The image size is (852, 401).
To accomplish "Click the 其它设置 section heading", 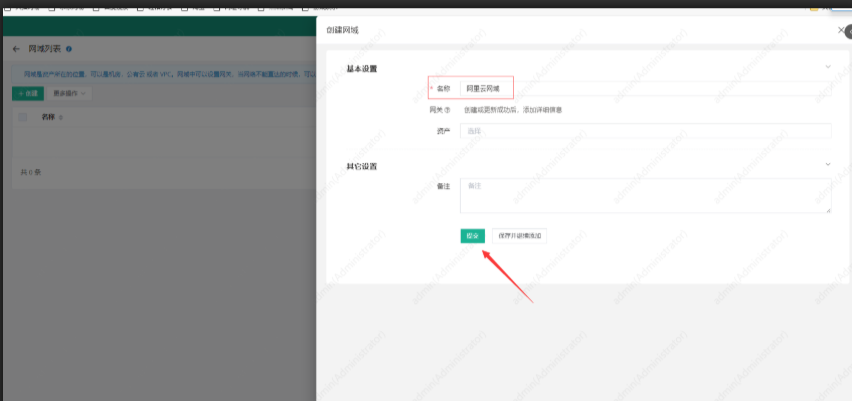I will coord(354,165).
